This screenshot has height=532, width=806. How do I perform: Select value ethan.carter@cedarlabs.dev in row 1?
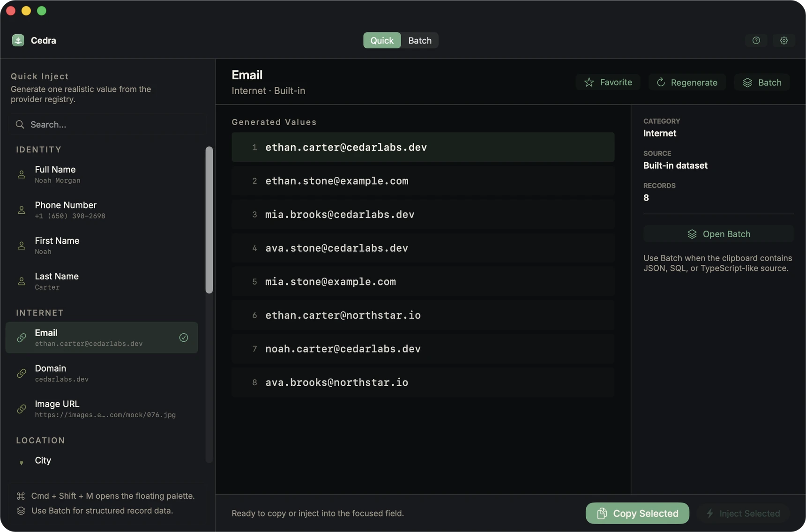pyautogui.click(x=423, y=147)
